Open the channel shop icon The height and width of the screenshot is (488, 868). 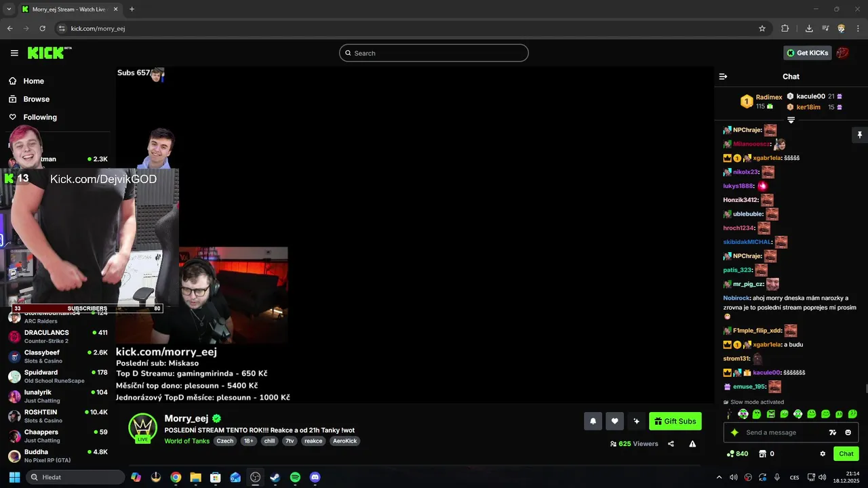point(762,453)
